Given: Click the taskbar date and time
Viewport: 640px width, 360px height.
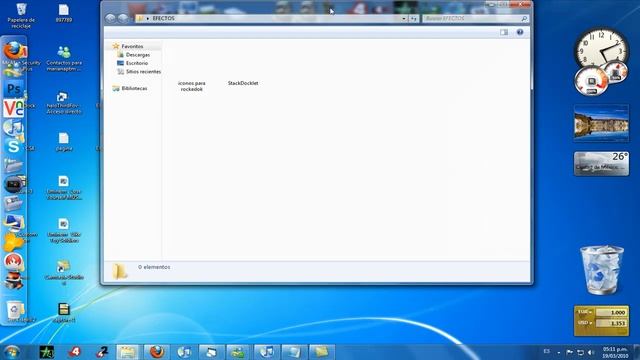Looking at the screenshot, I should pyautogui.click(x=615, y=353).
